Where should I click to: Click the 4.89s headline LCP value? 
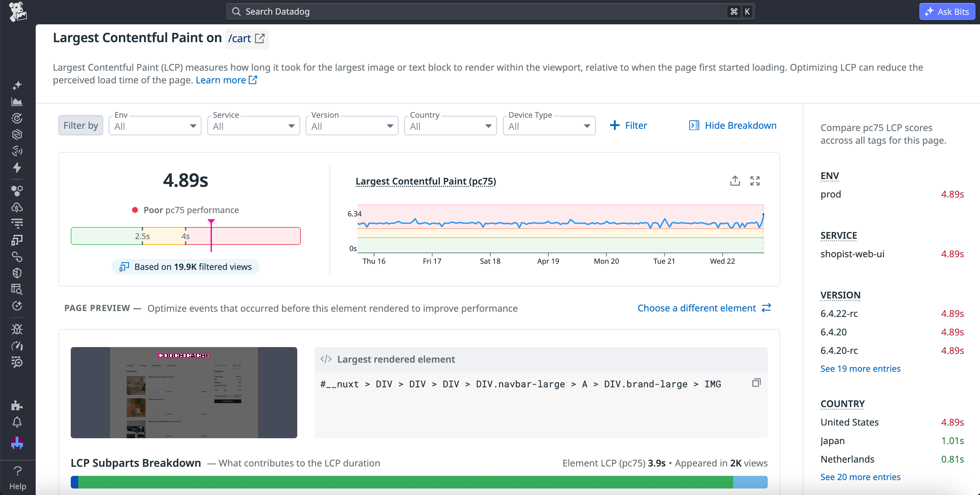(186, 180)
